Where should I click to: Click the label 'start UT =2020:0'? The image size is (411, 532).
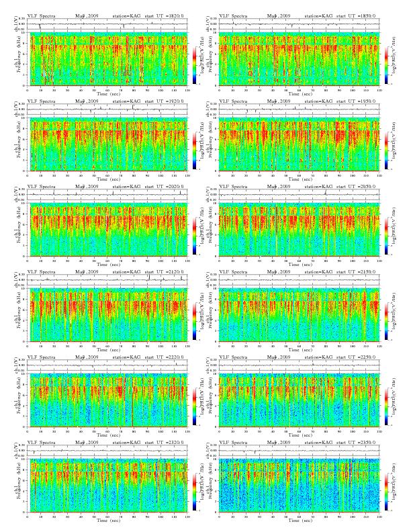coord(164,187)
